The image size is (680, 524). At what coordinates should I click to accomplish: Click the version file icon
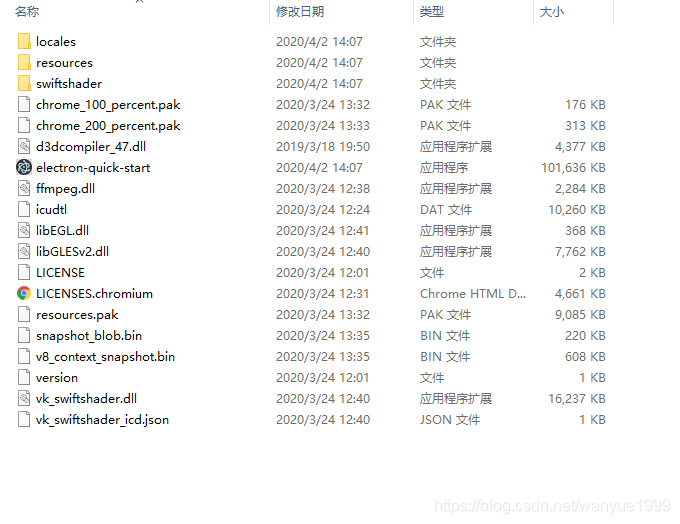(24, 377)
